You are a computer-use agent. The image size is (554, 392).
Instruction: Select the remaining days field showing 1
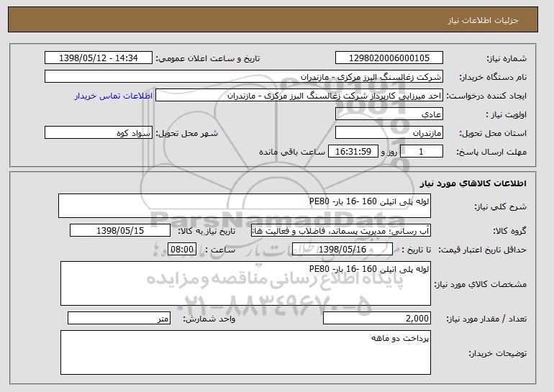click(421, 152)
